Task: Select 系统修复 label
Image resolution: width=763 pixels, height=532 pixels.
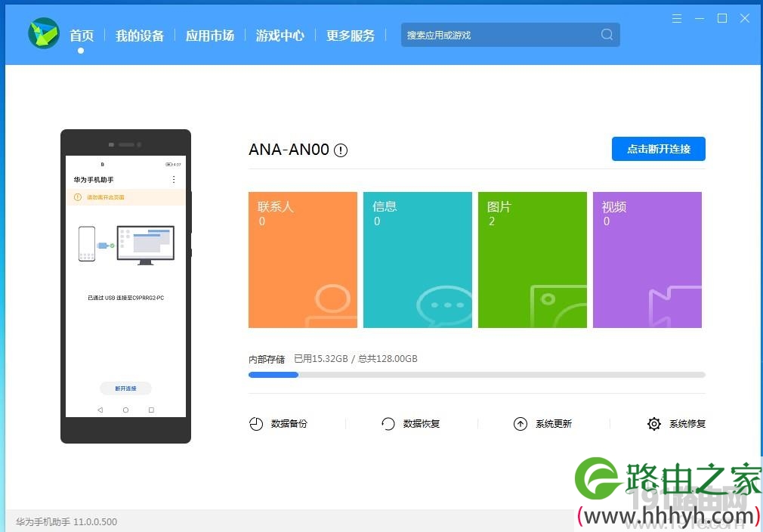Action: (687, 424)
